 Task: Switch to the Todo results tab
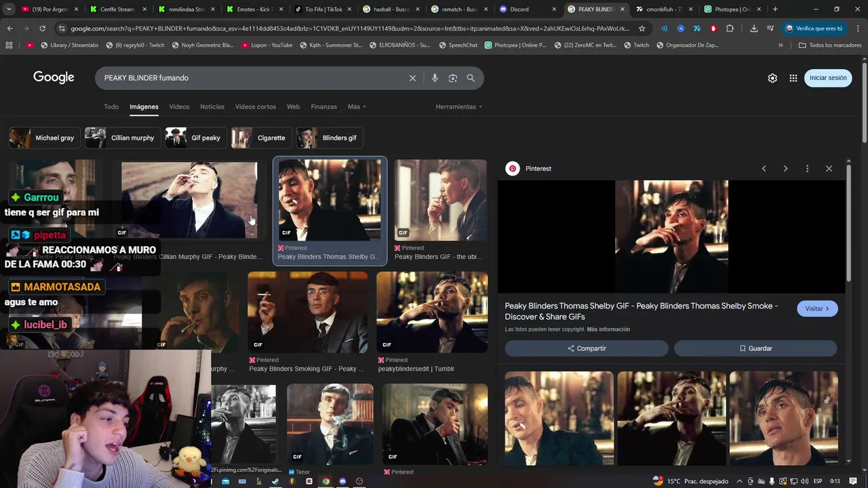click(x=111, y=106)
